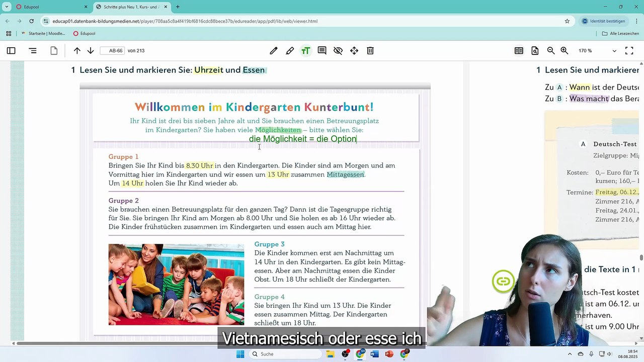Open the Alle Lesezeichen folder
This screenshot has height=362, width=644.
(621, 34)
